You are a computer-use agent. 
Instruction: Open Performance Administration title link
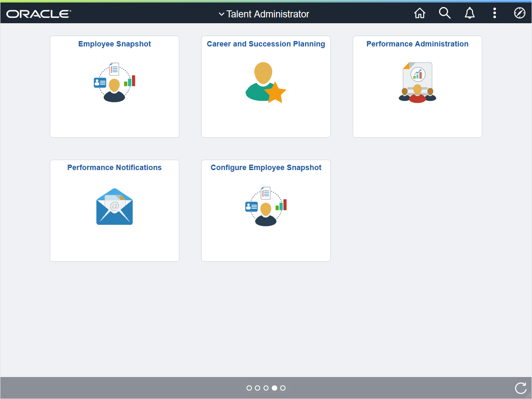point(417,44)
